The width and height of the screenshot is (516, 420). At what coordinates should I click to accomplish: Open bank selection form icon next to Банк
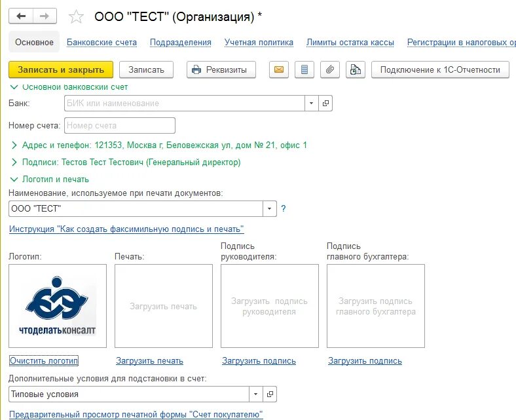325,103
